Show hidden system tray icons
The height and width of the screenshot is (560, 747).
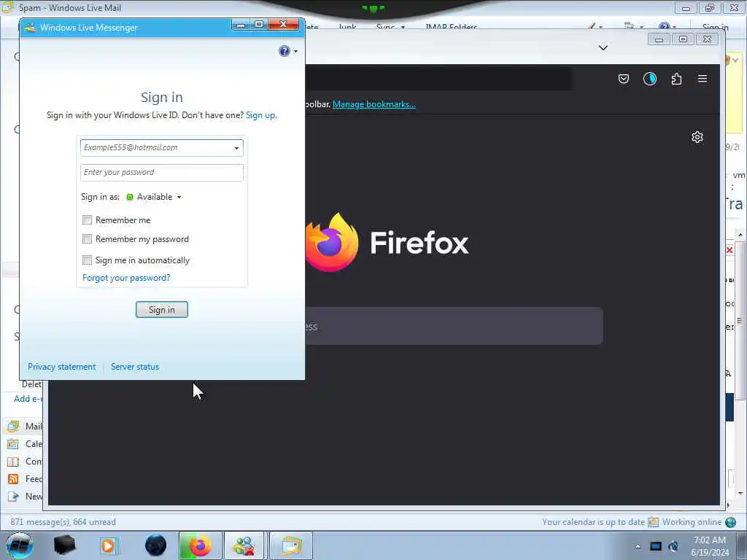638,546
